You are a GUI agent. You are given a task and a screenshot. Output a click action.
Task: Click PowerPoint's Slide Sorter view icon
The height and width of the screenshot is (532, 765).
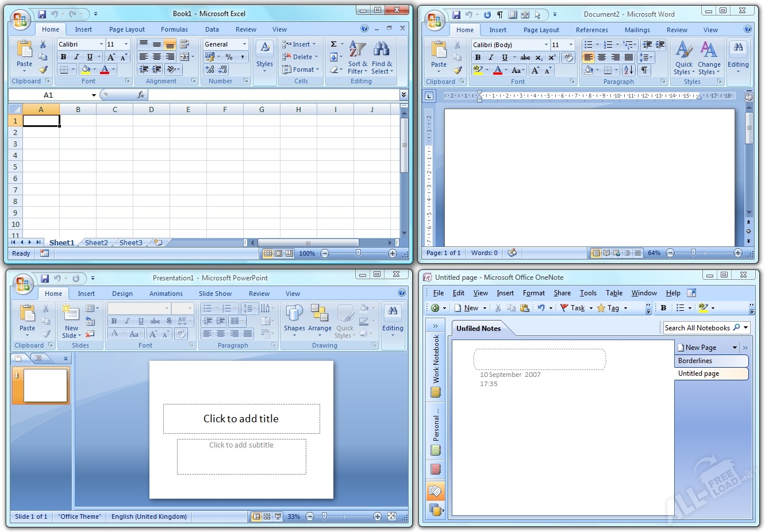(267, 516)
